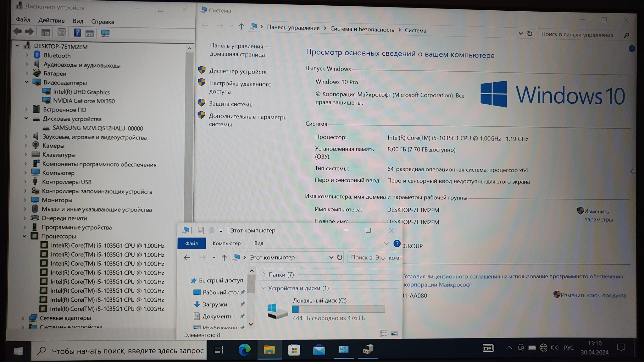The width and height of the screenshot is (644, 362).
Task: Select Local Disk C: capacity bar
Action: click(x=338, y=309)
